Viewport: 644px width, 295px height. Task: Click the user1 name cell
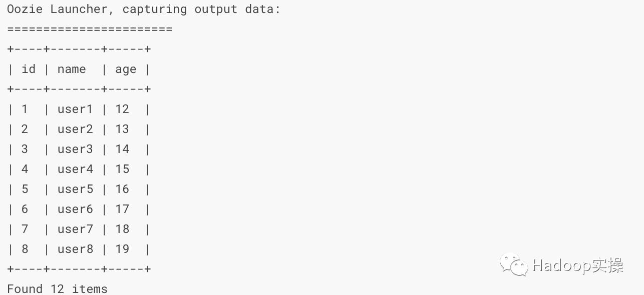pyautogui.click(x=75, y=109)
